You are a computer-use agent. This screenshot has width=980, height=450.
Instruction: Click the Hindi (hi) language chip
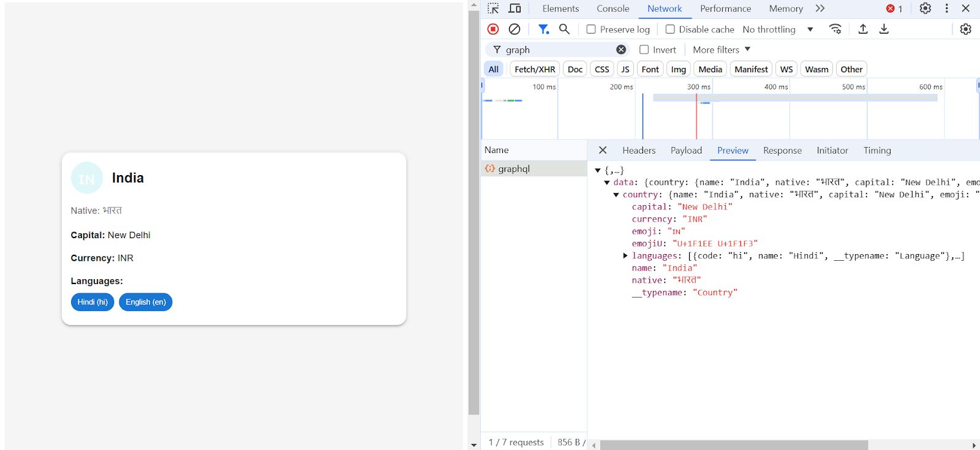[92, 302]
